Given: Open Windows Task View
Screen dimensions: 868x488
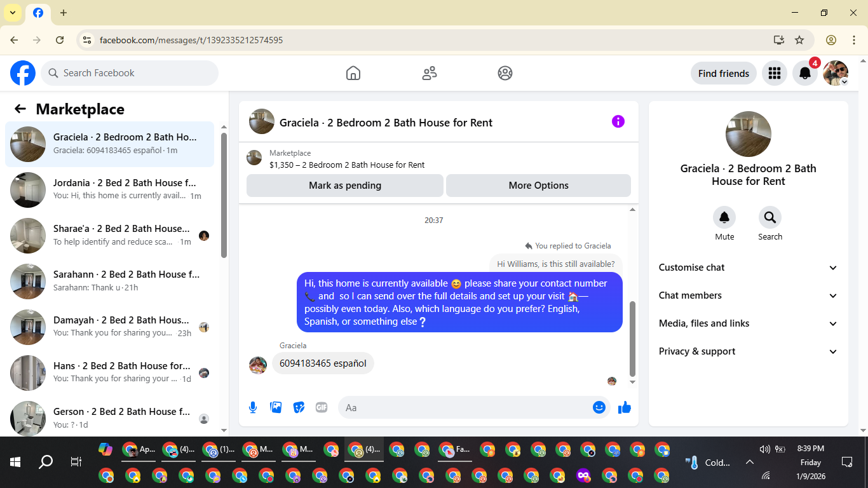Looking at the screenshot, I should [76, 462].
